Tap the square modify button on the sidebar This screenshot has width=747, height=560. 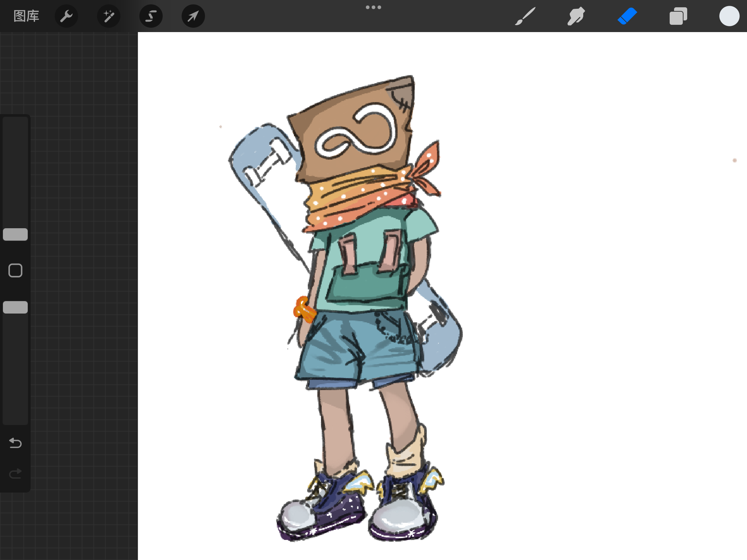15,271
